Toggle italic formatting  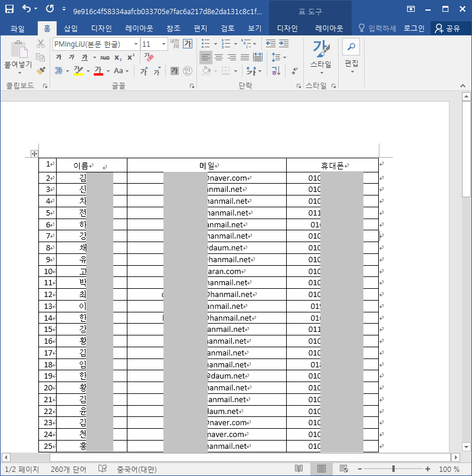click(71, 57)
